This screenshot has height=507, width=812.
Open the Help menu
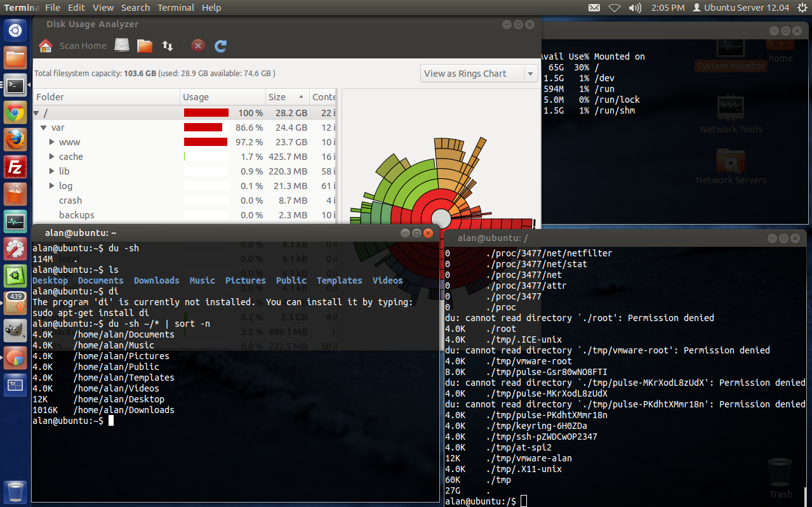211,8
